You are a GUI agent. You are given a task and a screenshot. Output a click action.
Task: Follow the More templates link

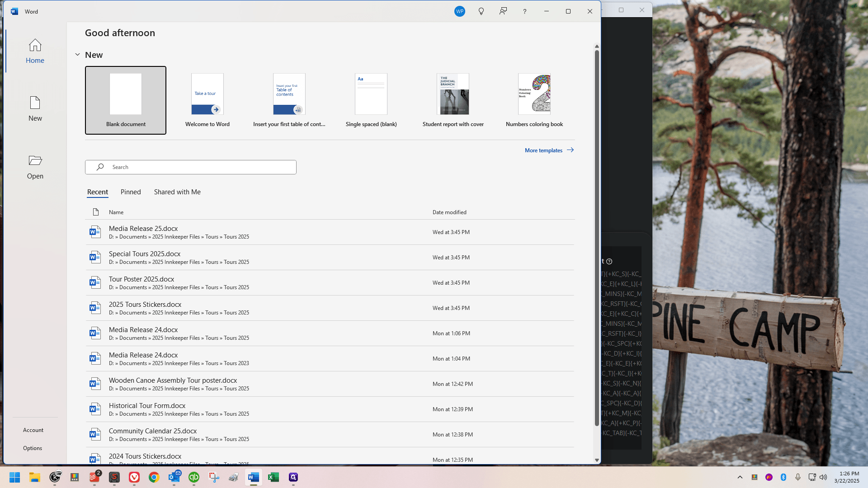tap(543, 150)
